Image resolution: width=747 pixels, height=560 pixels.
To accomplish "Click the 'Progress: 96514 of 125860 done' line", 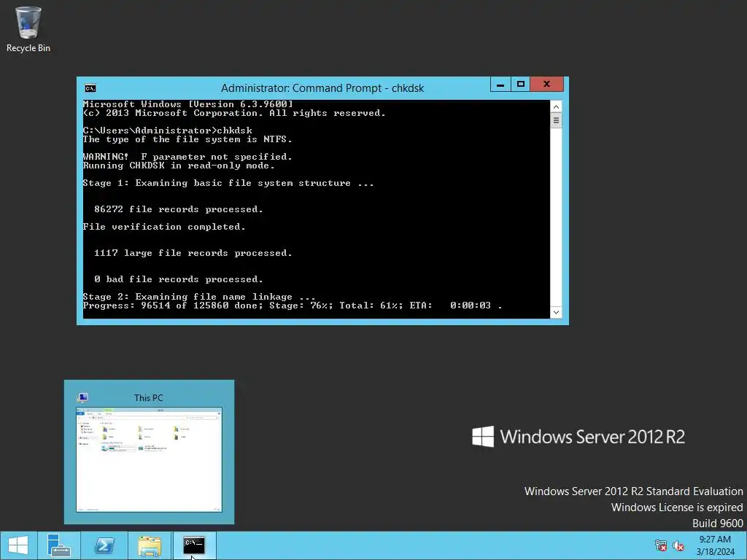I will pyautogui.click(x=292, y=306).
